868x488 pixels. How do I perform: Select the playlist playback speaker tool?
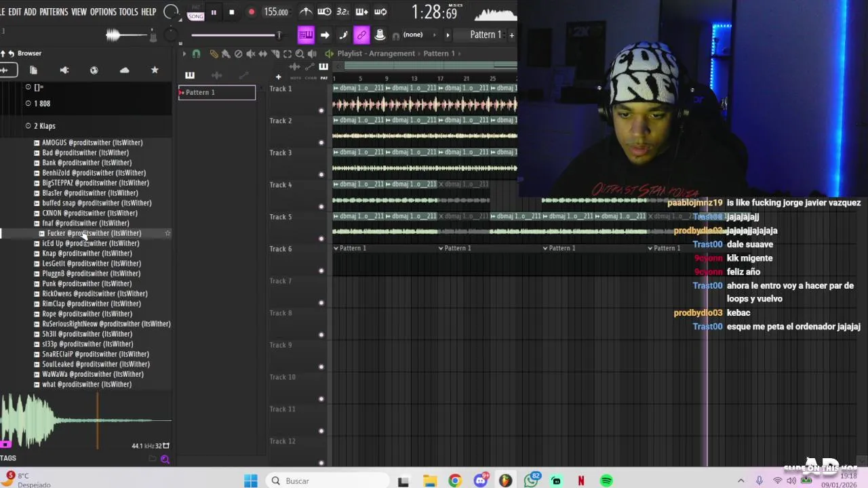[x=312, y=54]
